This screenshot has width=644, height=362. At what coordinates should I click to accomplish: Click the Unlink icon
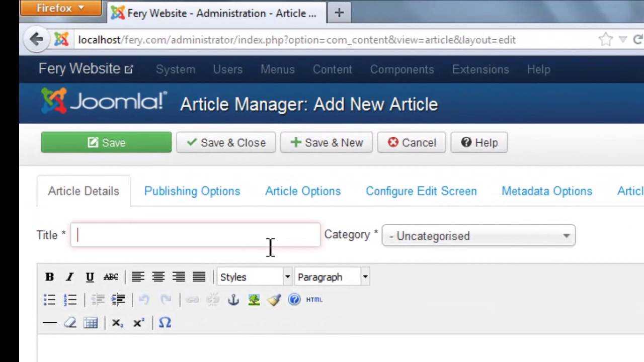click(x=213, y=300)
